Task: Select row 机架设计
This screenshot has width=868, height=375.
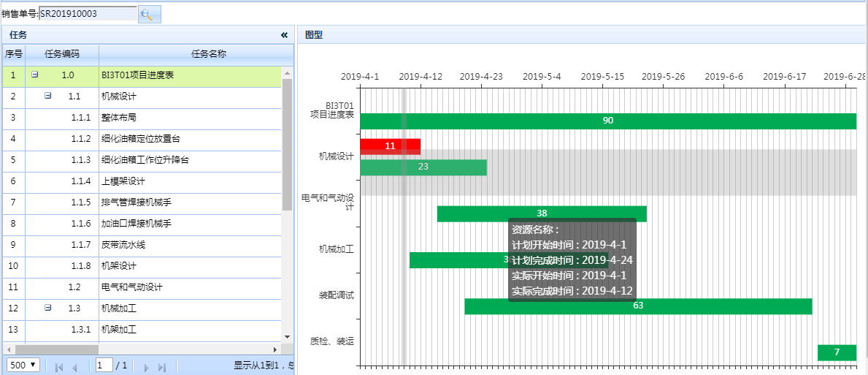Action: coord(142,266)
